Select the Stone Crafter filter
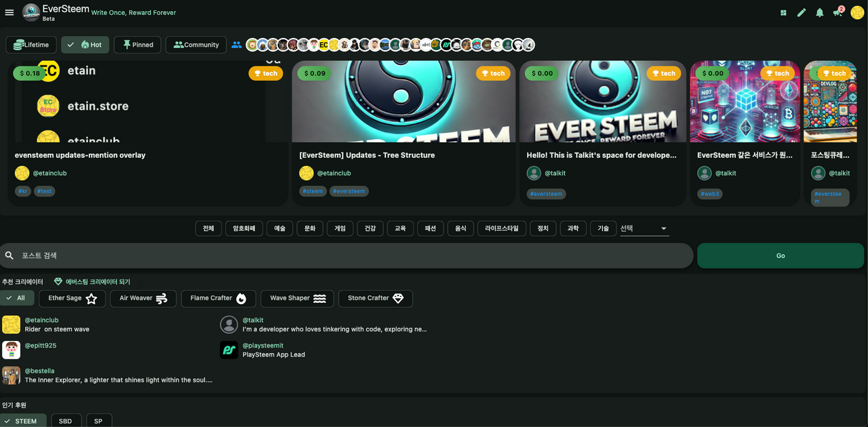The width and height of the screenshot is (868, 427). [375, 298]
